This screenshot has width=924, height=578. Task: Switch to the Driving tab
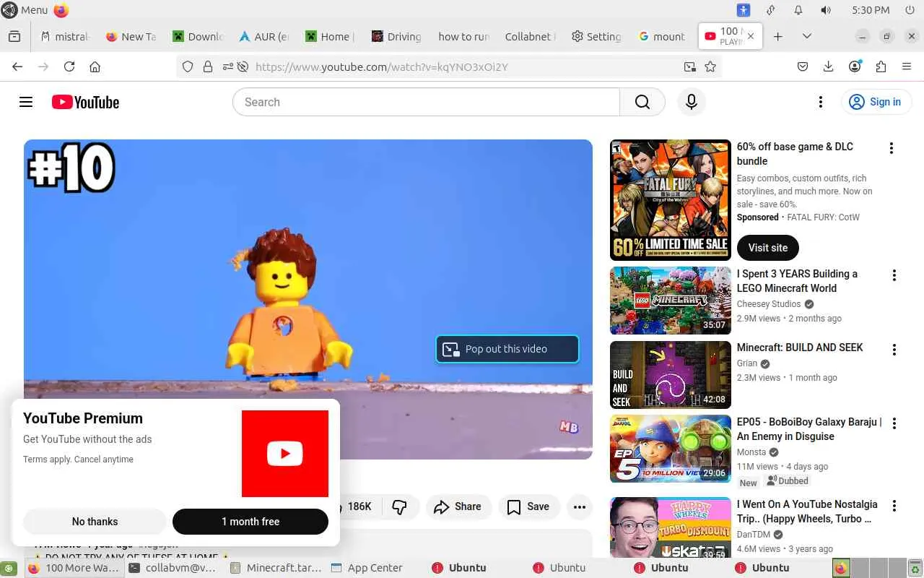pyautogui.click(x=396, y=36)
